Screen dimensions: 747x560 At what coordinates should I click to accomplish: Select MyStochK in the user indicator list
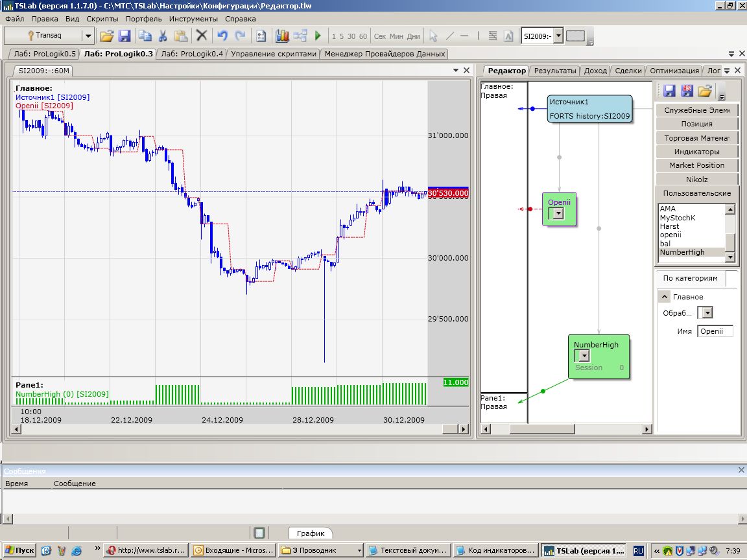tap(677, 218)
